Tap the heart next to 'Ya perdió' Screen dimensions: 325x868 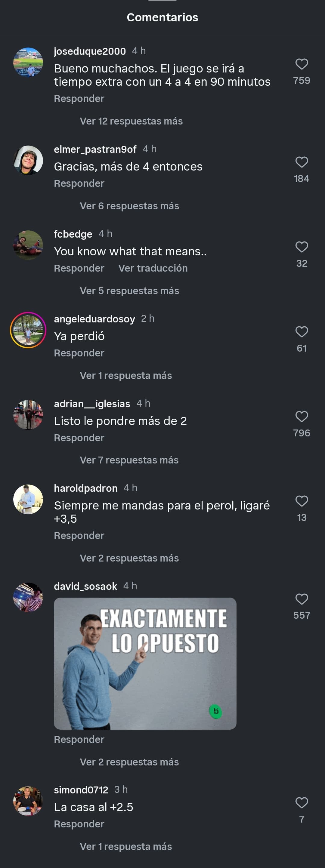pyautogui.click(x=302, y=331)
